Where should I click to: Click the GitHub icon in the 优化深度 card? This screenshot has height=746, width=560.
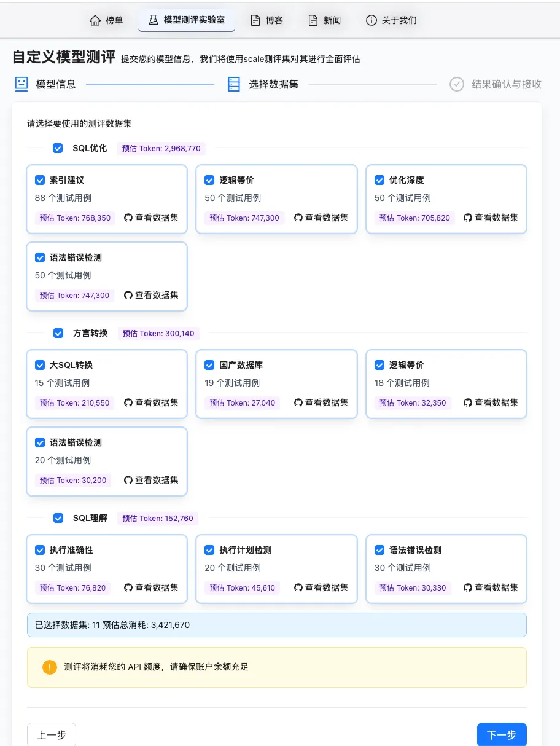468,218
